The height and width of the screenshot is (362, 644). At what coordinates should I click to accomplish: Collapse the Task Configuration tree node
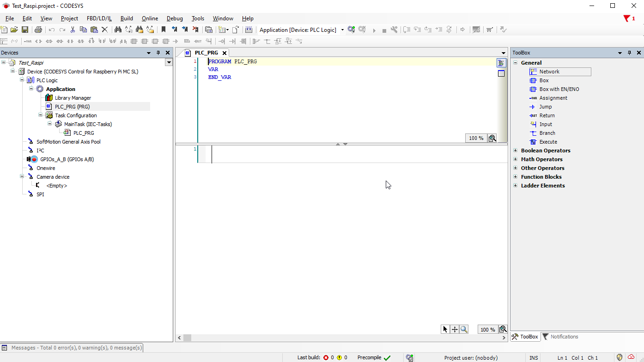tap(41, 115)
